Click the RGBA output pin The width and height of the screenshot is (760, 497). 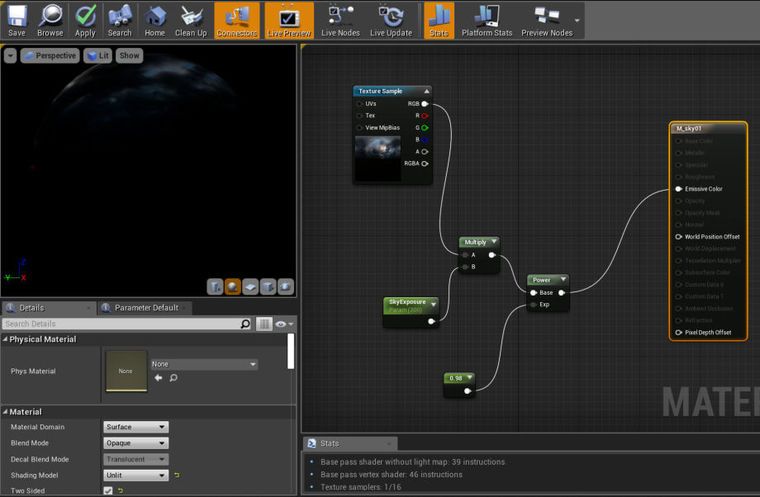425,164
